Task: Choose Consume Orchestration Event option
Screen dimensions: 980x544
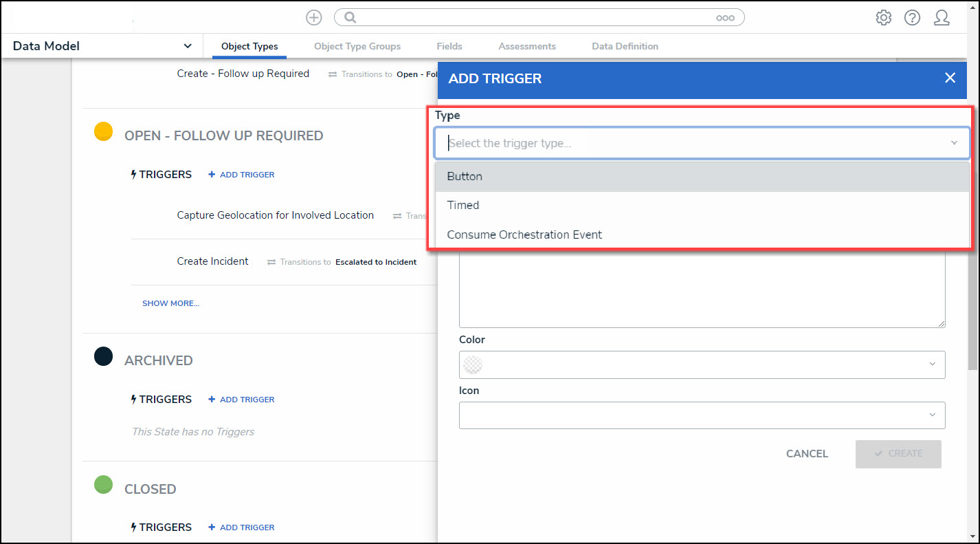Action: click(524, 235)
